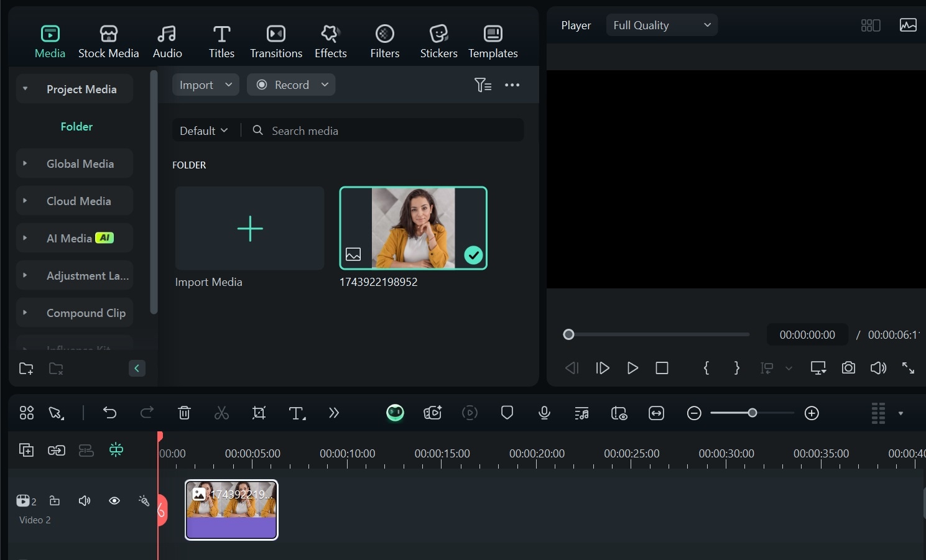Play the preview
Viewport: 926px width, 560px height.
click(632, 368)
